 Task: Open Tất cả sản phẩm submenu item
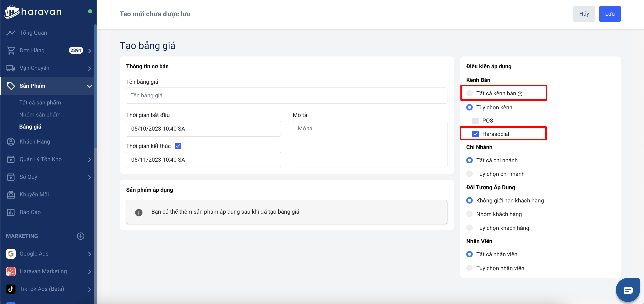(x=40, y=103)
